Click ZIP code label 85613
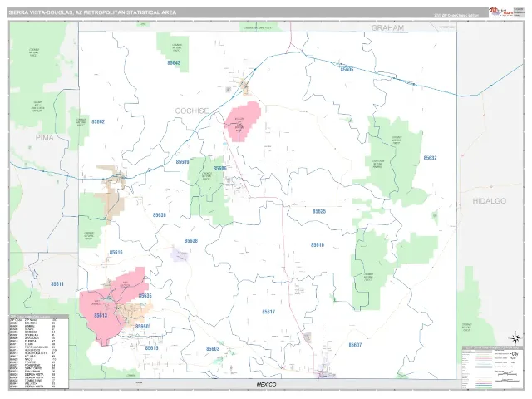 point(101,316)
